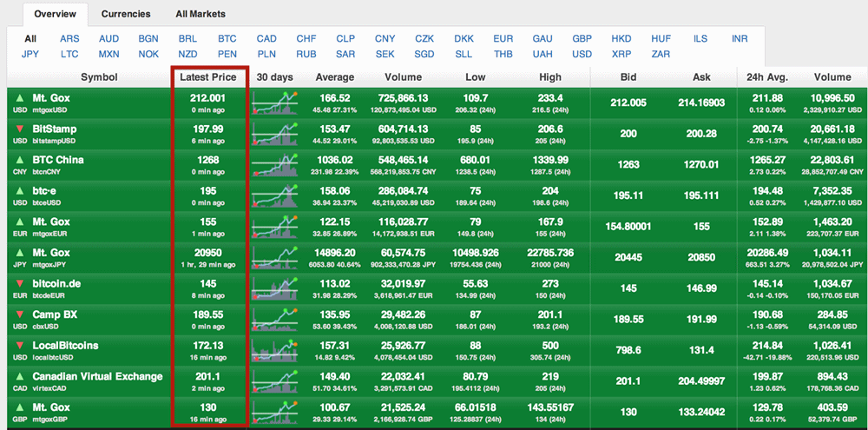This screenshot has width=868, height=430.
Task: Open the btc-e market name
Action: (x=44, y=191)
